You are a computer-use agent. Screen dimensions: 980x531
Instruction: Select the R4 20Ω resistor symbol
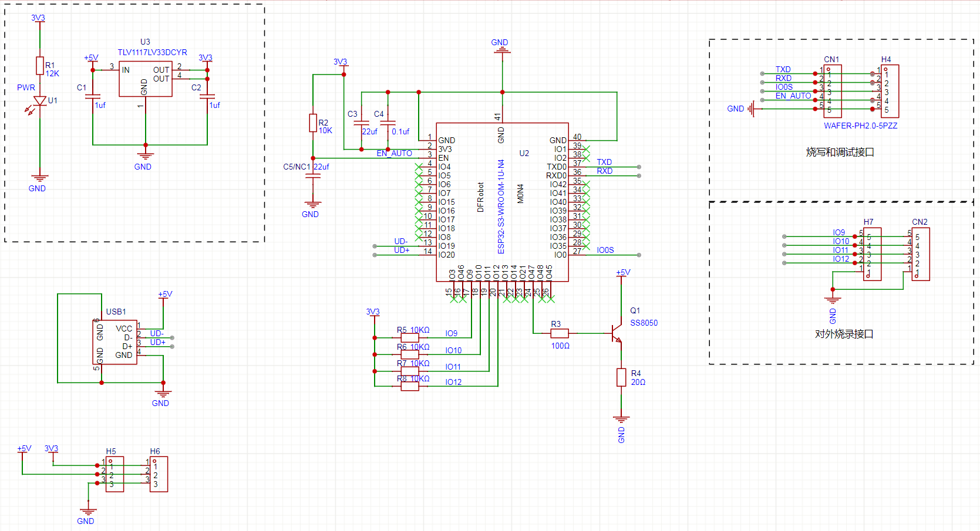coord(621,377)
